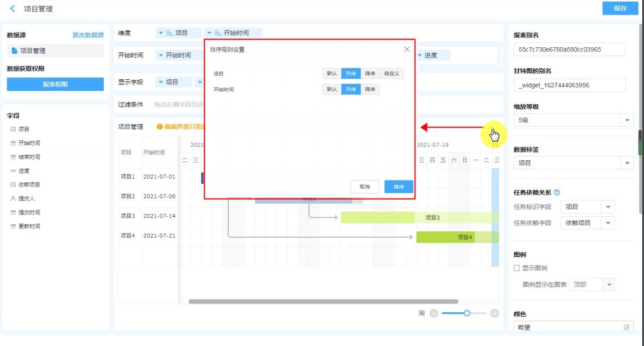
Task: Select 默认 for the 开始时间 row
Action: [x=332, y=90]
